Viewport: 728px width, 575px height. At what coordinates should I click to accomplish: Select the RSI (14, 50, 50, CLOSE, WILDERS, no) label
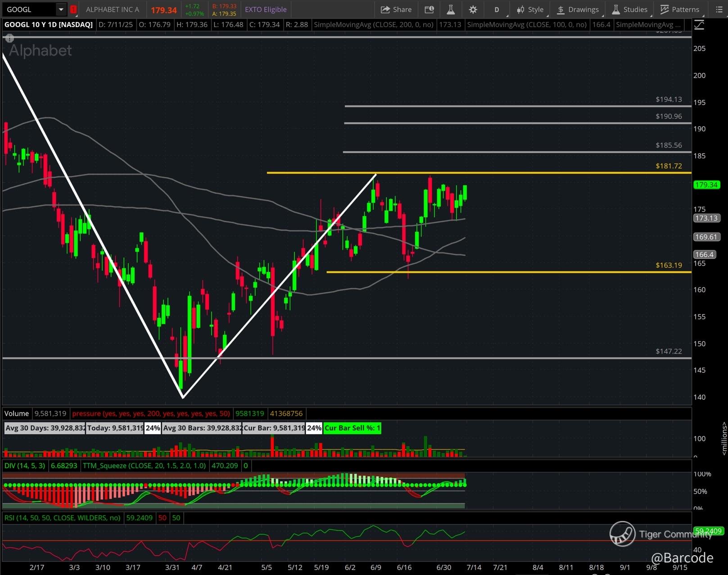[x=63, y=518]
